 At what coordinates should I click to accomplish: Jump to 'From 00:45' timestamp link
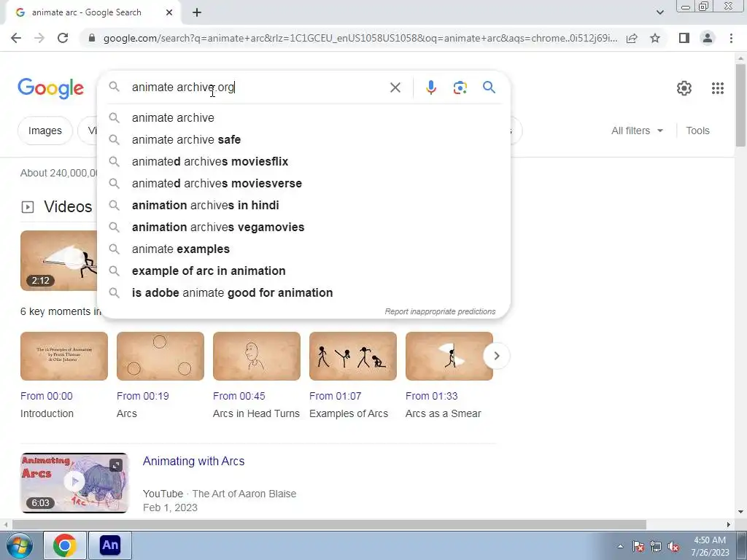[x=239, y=396]
